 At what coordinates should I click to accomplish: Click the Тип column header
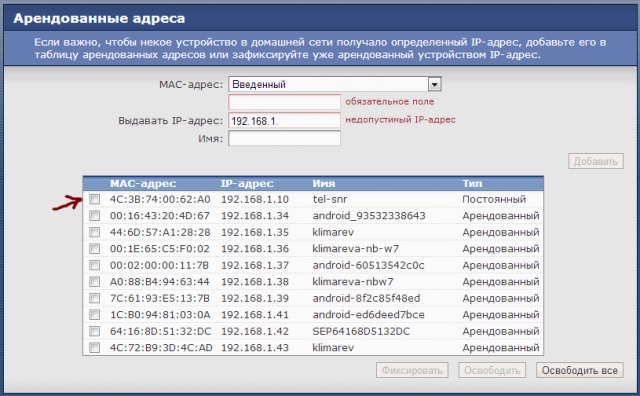pyautogui.click(x=472, y=184)
